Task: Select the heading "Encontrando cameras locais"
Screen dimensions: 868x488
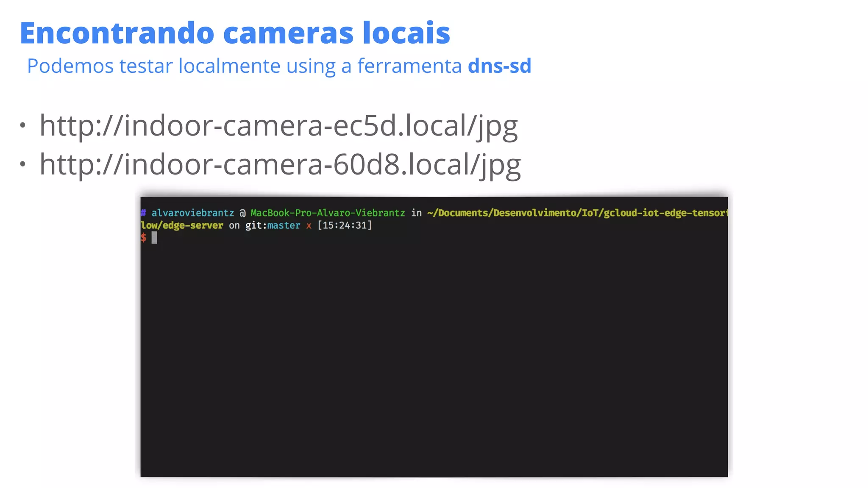Action: pyautogui.click(x=235, y=33)
